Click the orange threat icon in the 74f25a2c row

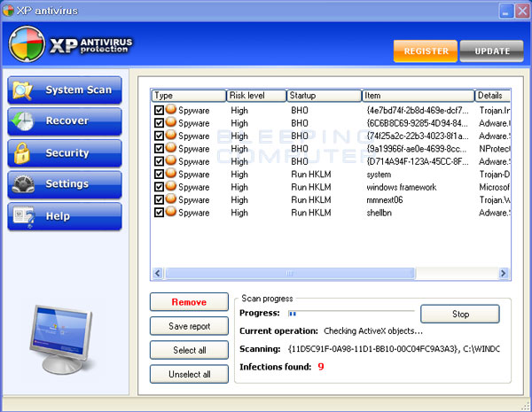click(171, 135)
